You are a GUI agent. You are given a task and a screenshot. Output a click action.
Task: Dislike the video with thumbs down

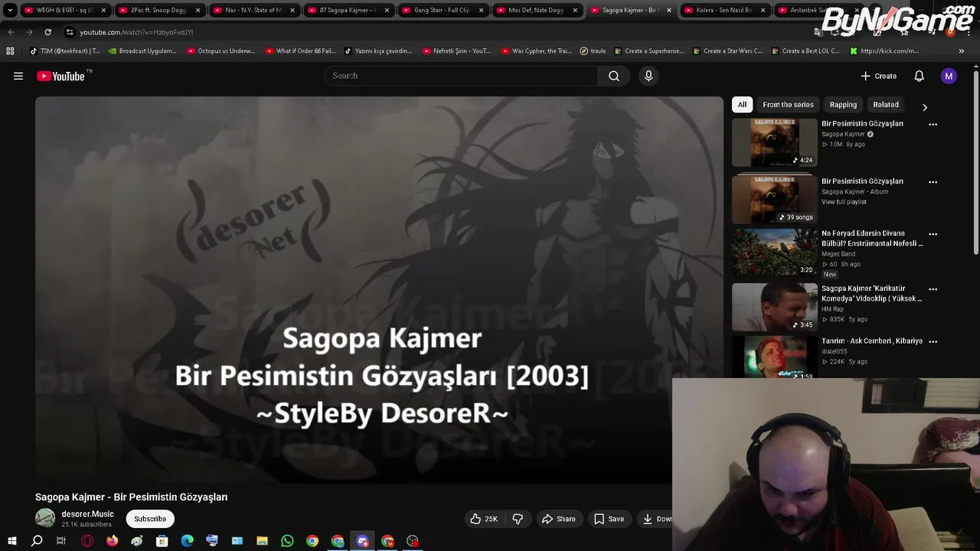pos(518,519)
